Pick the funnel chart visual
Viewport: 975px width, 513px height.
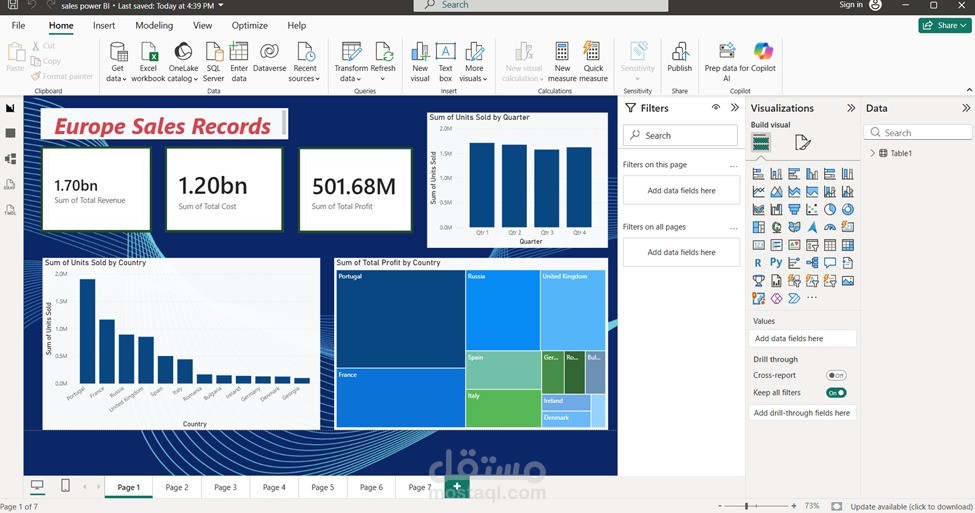pyautogui.click(x=794, y=210)
